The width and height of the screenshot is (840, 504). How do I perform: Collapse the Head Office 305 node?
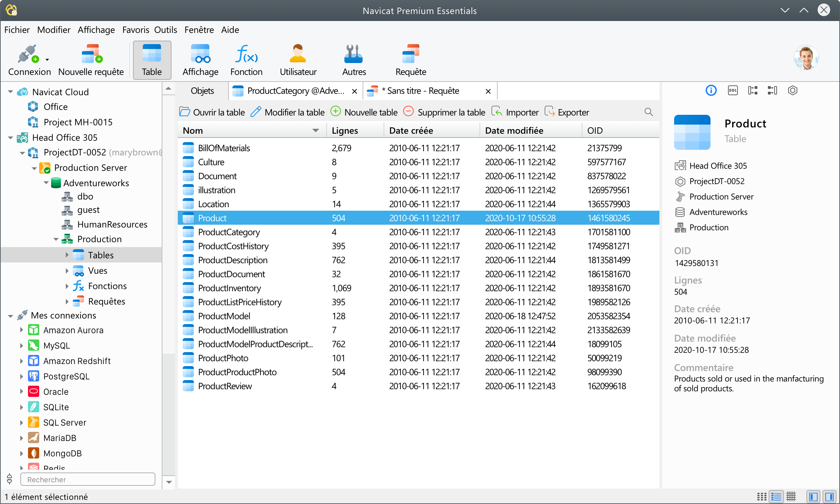tap(10, 138)
